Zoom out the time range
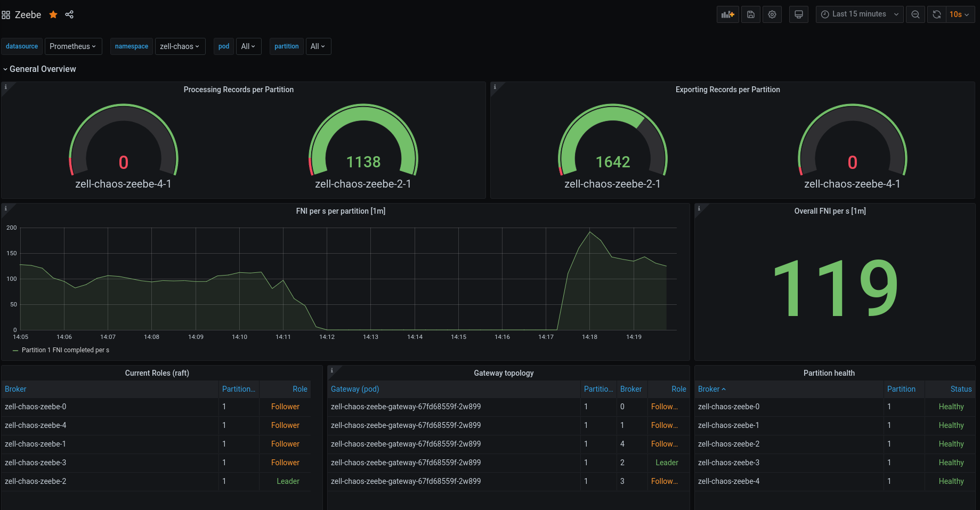 tap(915, 14)
